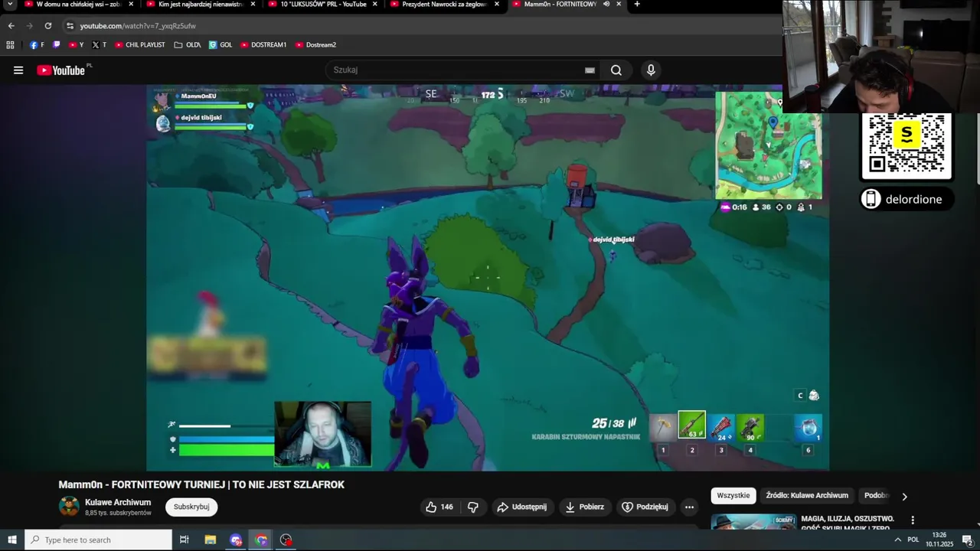Open the CHIL PLAYLIST bookmark
The width and height of the screenshot is (980, 551).
140,45
